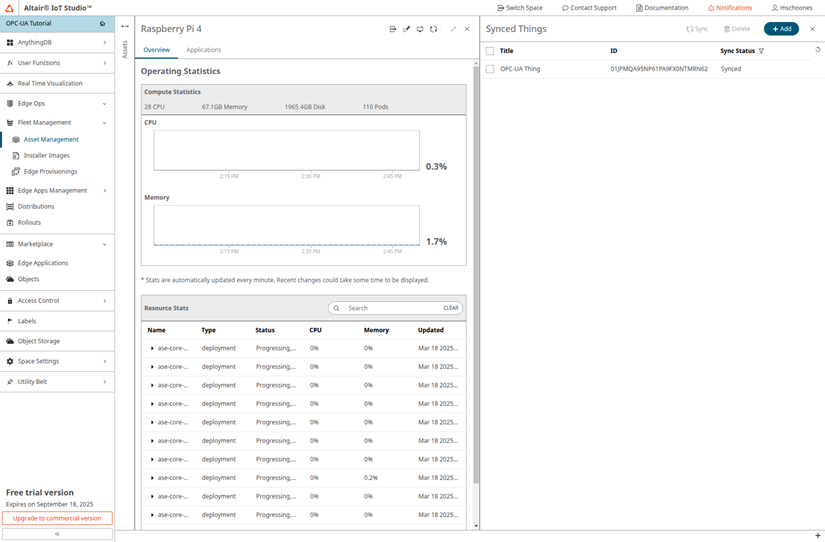
Task: Click the Edge Ops sidebar icon
Action: (9, 104)
